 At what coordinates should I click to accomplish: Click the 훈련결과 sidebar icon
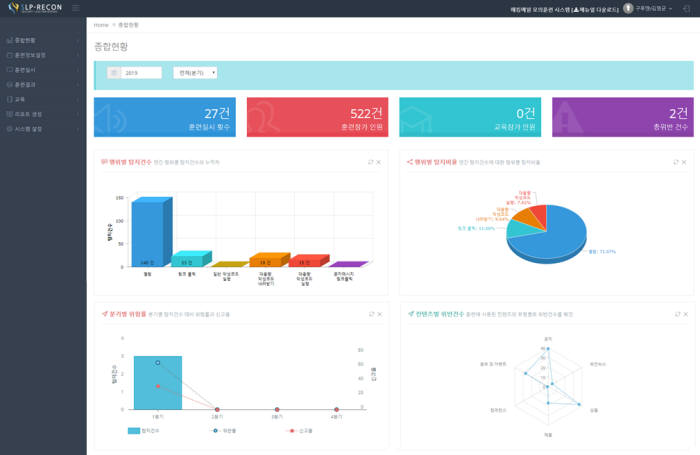9,84
